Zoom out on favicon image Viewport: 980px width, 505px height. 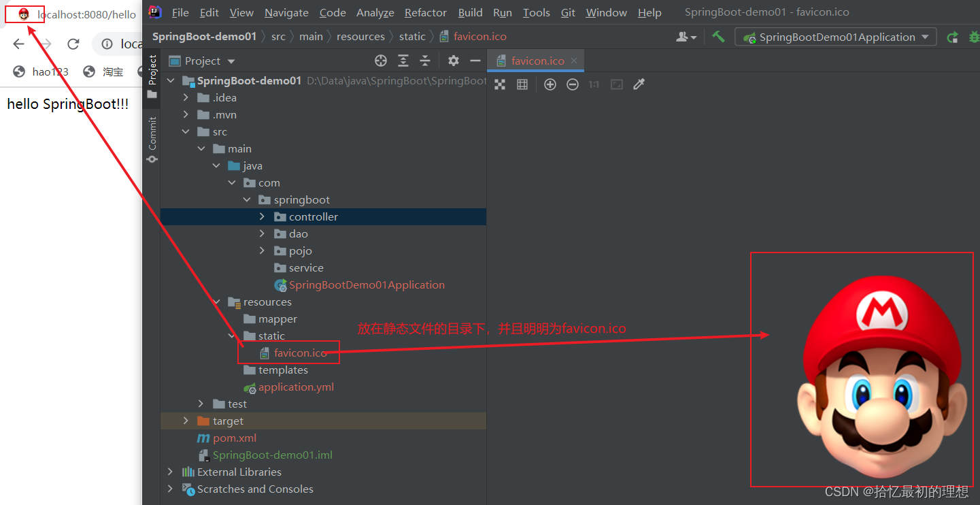click(573, 84)
